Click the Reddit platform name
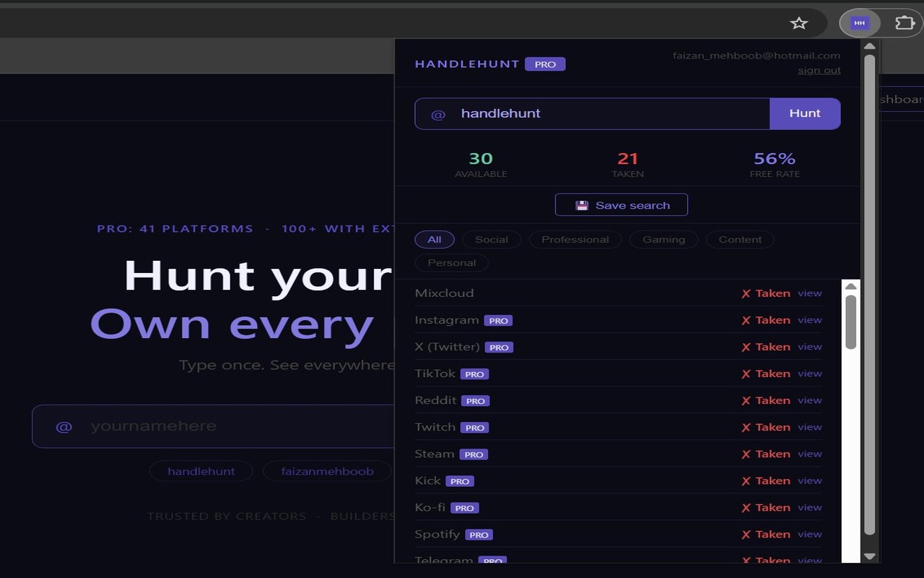 435,400
